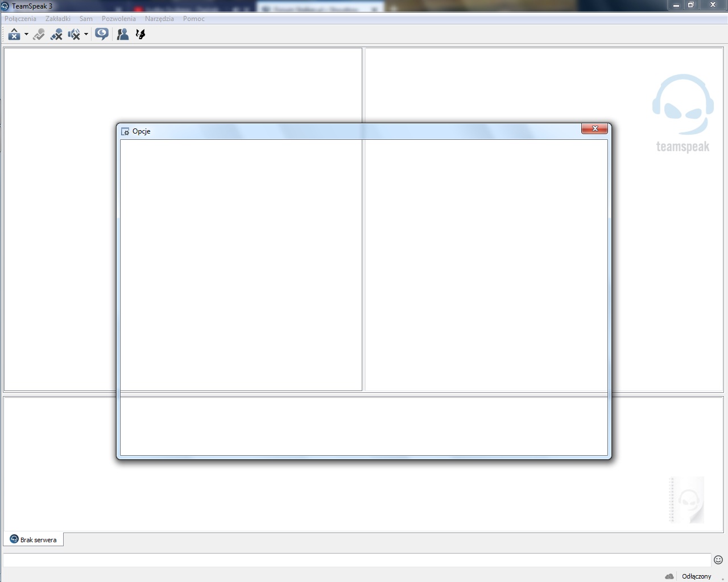Viewport: 728px width, 582px height.
Task: Open the dropdown arrow beside the speaker icon
Action: 86,35
